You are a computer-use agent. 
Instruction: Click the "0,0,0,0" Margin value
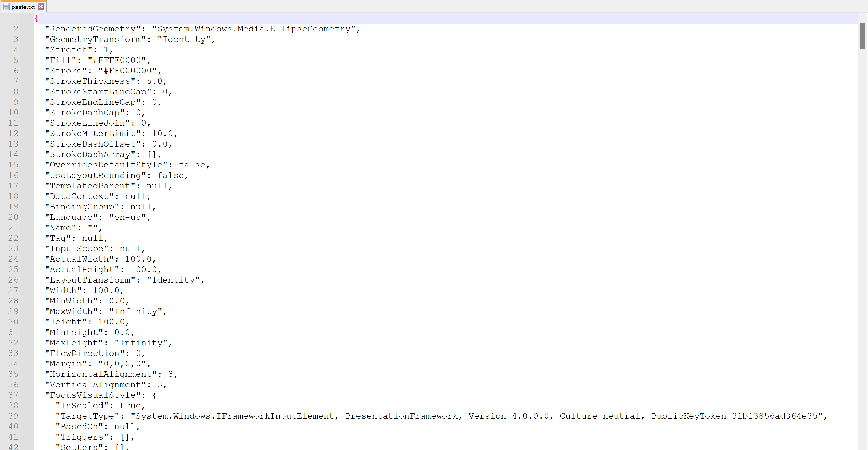[x=122, y=364]
